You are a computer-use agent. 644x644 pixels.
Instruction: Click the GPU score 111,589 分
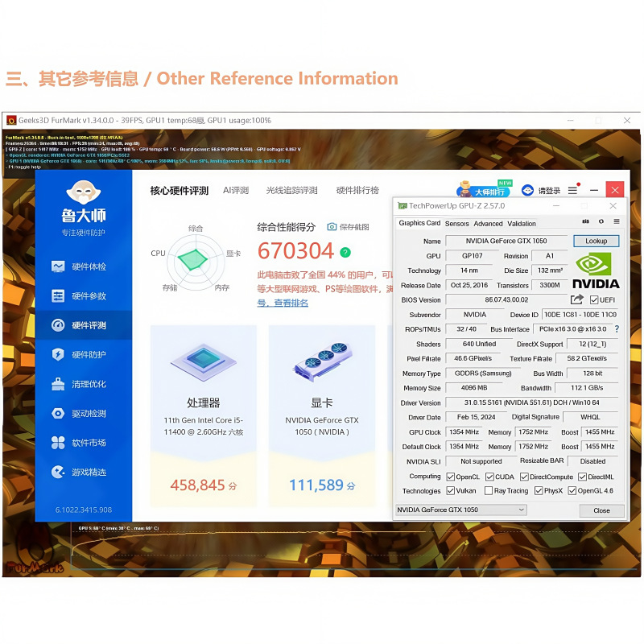coord(323,485)
